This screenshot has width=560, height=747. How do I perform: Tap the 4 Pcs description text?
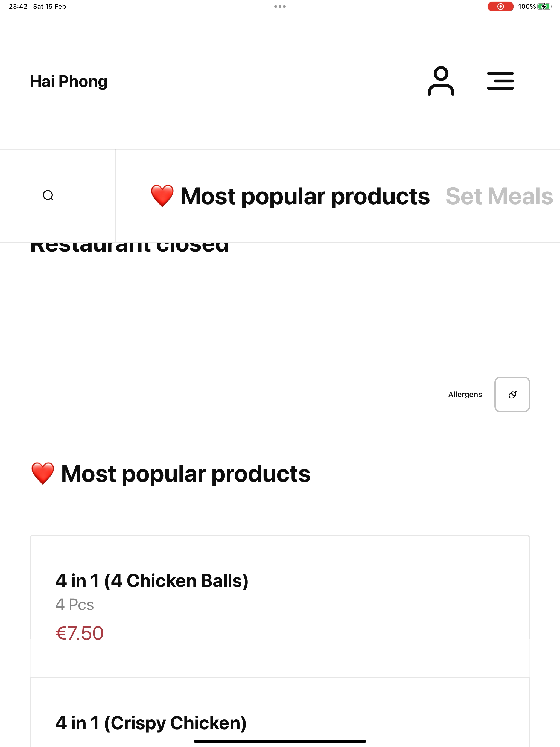[75, 605]
